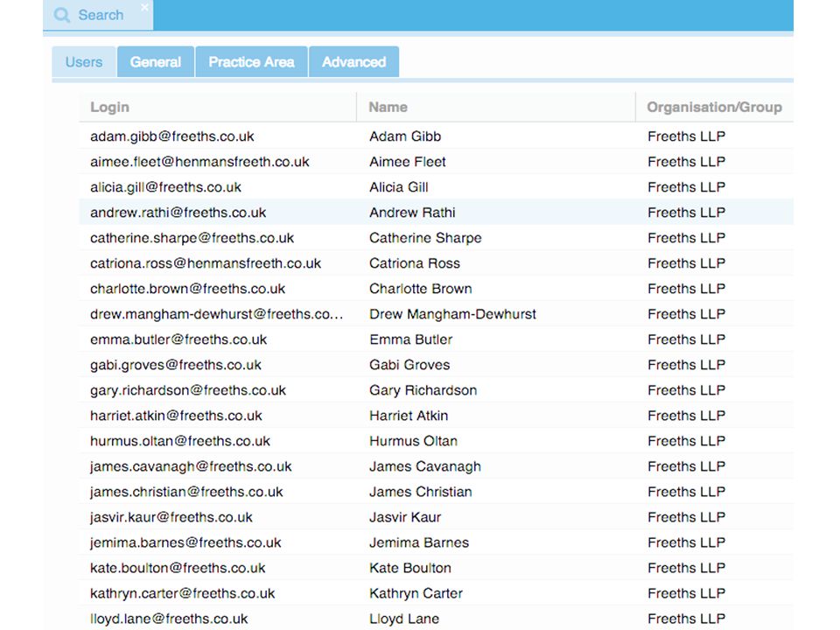Select login alicia.gill@freeths.co.uk
Screen dimensions: 840x630
point(165,187)
